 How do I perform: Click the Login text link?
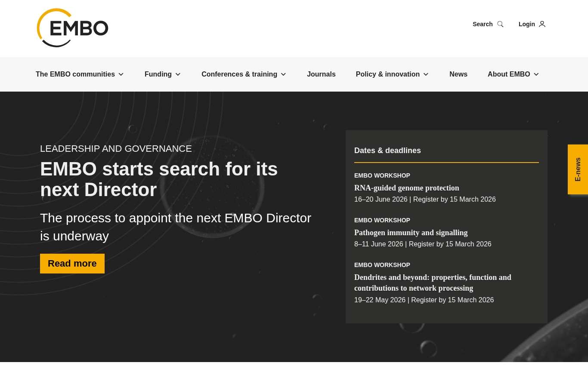coord(526,24)
